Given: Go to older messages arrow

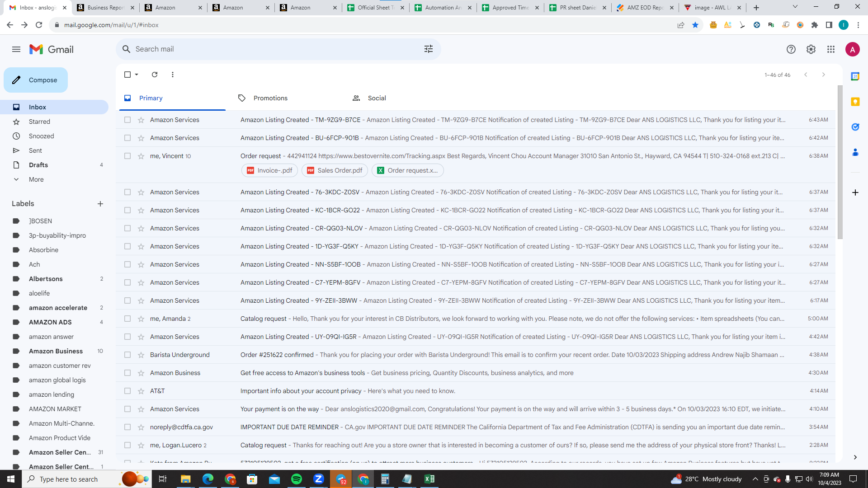Looking at the screenshot, I should point(824,75).
